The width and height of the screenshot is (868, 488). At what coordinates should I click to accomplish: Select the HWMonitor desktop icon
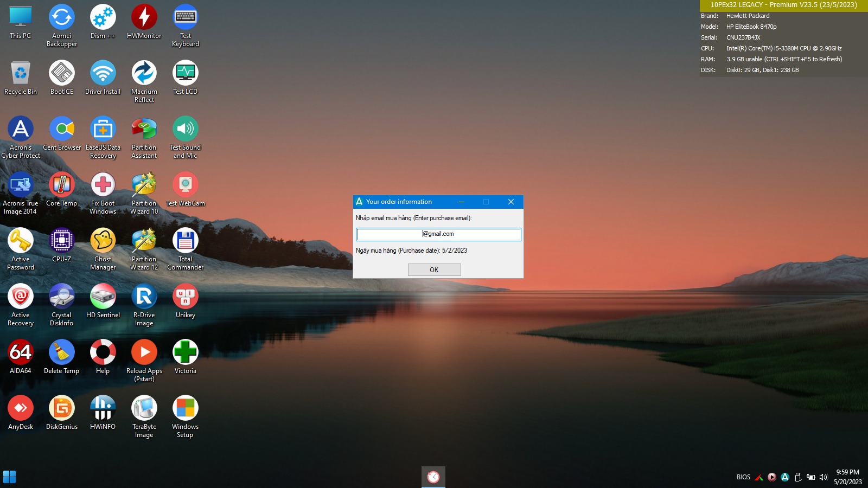144,18
